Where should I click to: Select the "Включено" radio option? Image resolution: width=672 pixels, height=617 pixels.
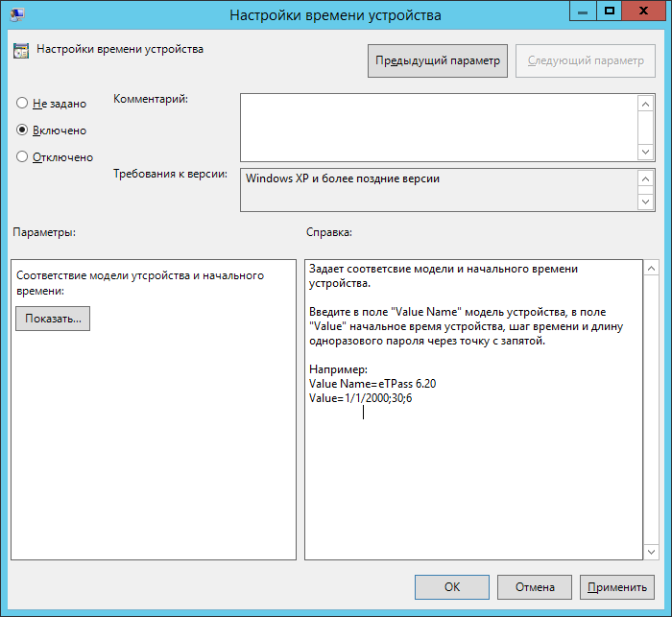tap(23, 131)
